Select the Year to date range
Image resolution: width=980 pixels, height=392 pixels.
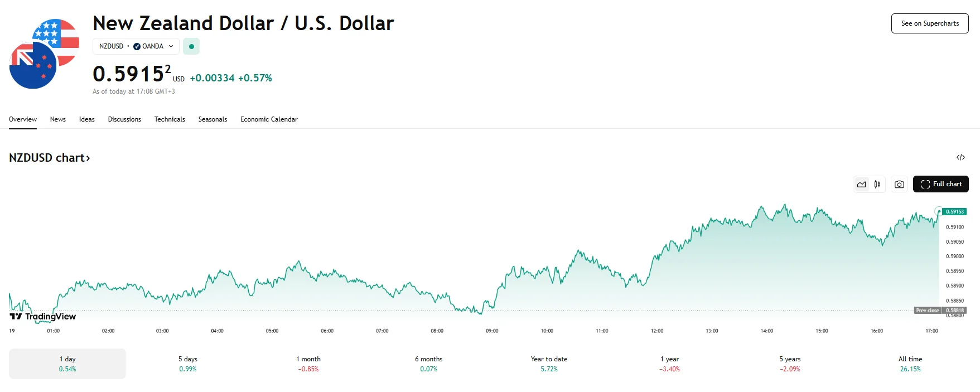[549, 364]
